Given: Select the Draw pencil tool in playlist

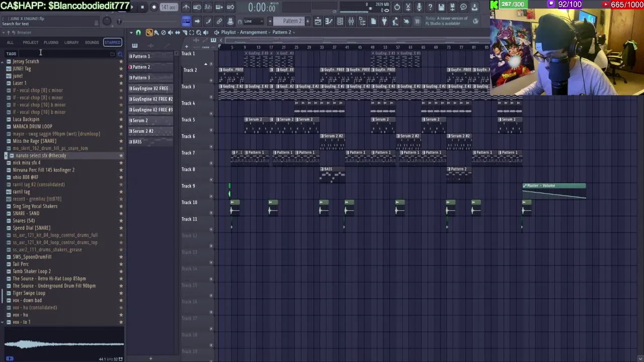Looking at the screenshot, I should click(149, 33).
